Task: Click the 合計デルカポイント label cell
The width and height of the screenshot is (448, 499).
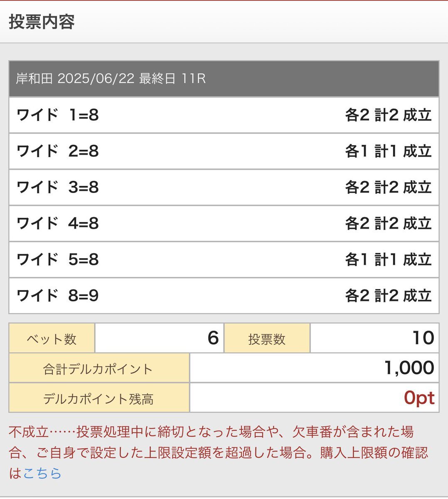Action: pyautogui.click(x=99, y=368)
